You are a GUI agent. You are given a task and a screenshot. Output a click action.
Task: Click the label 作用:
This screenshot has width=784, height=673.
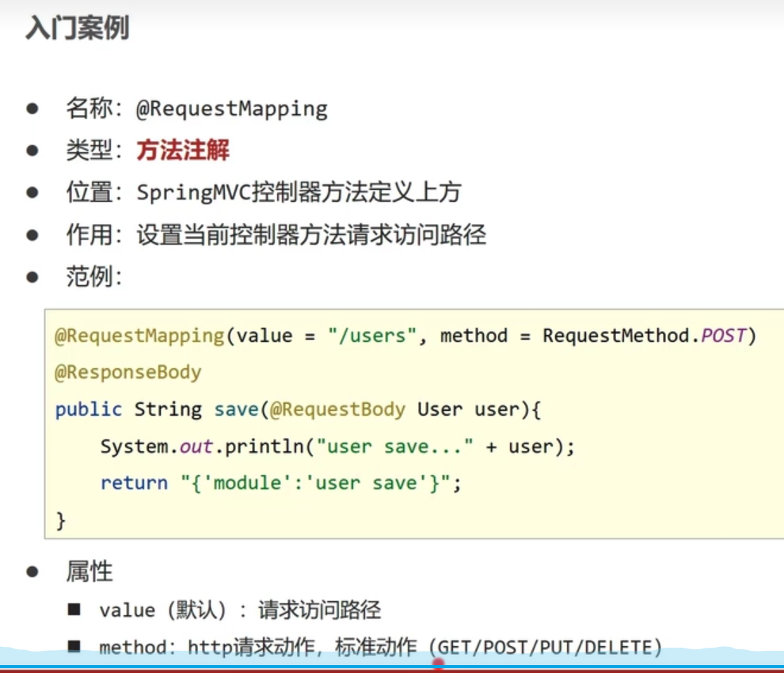tap(94, 234)
